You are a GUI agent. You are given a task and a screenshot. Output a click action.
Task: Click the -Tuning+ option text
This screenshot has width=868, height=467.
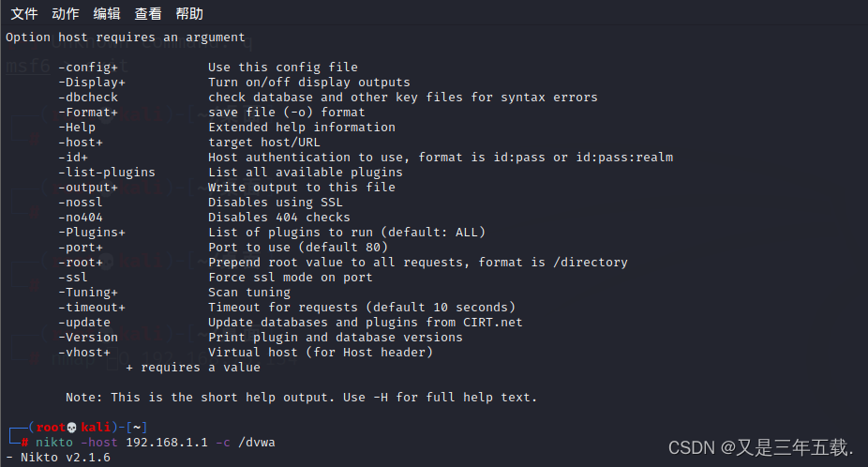88,293
